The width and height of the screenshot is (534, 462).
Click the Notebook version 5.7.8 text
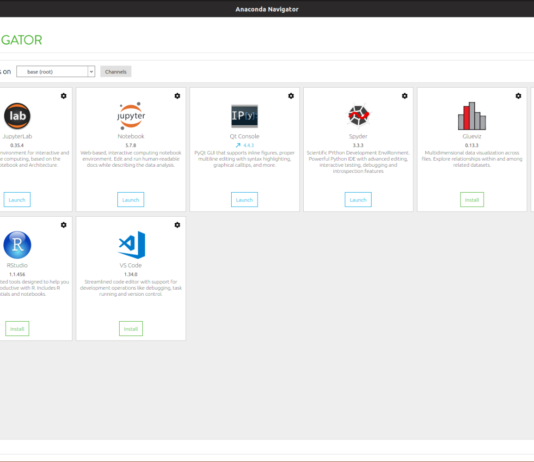coord(131,145)
